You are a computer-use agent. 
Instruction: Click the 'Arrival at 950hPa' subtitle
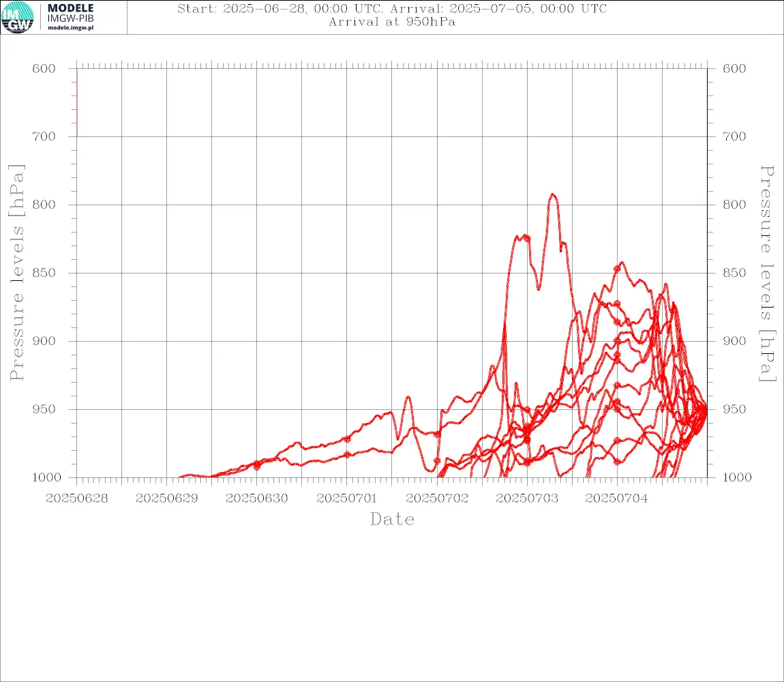point(392,22)
